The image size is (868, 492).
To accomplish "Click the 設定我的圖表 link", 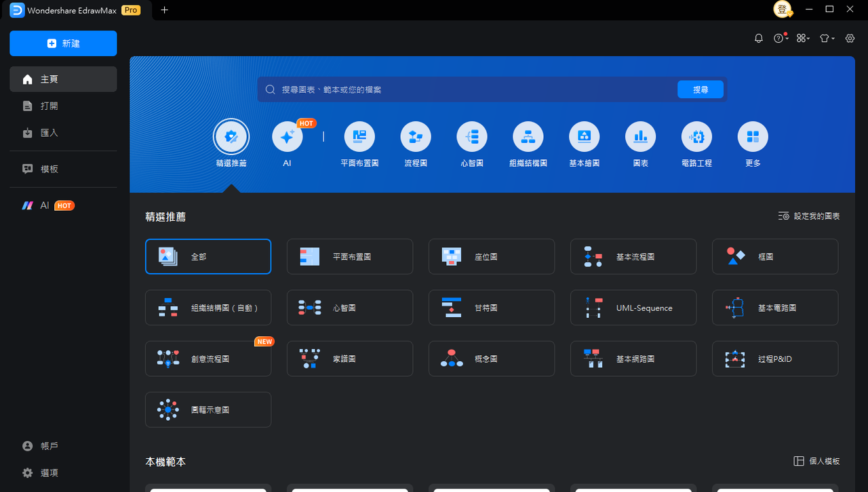I will [809, 216].
